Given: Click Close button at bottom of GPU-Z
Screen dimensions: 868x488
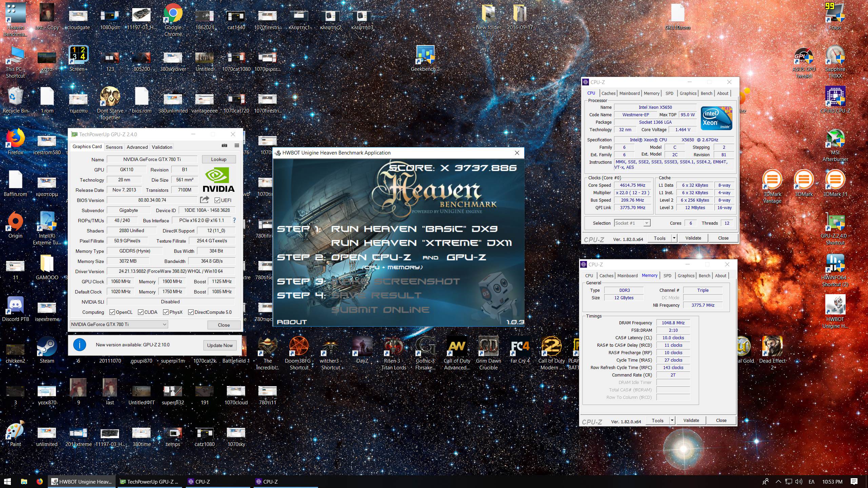Looking at the screenshot, I should (x=224, y=325).
